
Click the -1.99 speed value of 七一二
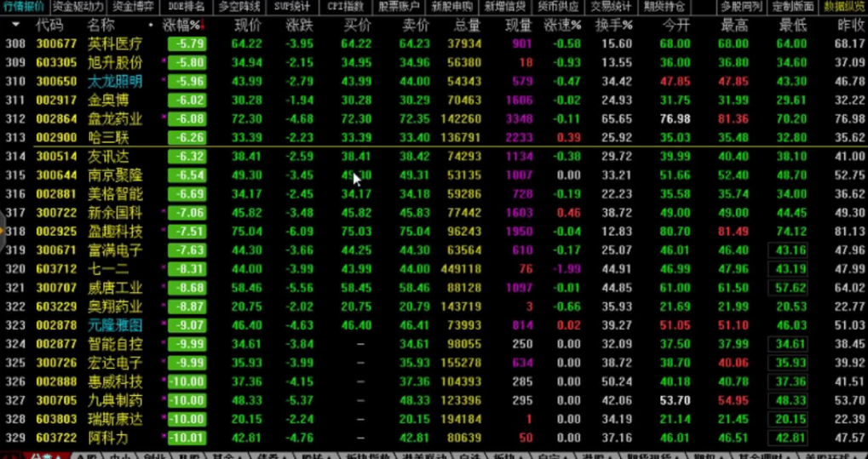pyautogui.click(x=566, y=269)
